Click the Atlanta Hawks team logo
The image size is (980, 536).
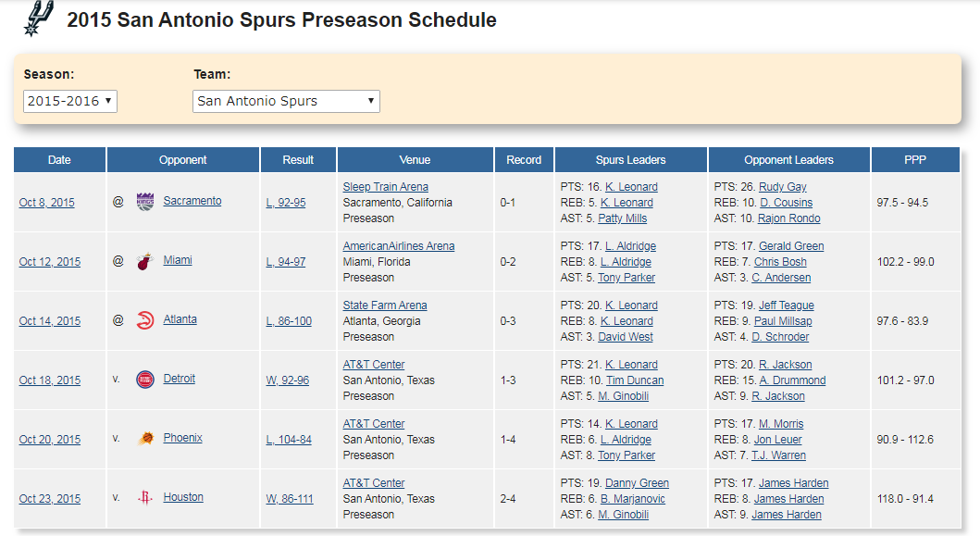click(145, 320)
